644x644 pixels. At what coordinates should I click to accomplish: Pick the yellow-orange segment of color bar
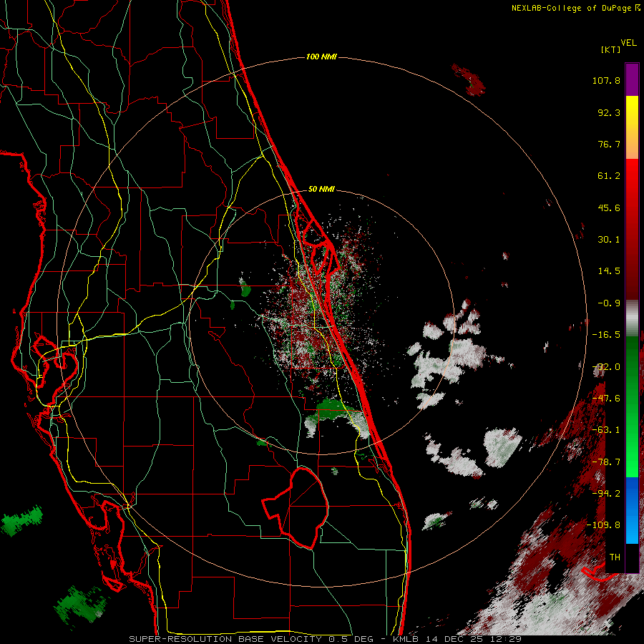pos(632,127)
